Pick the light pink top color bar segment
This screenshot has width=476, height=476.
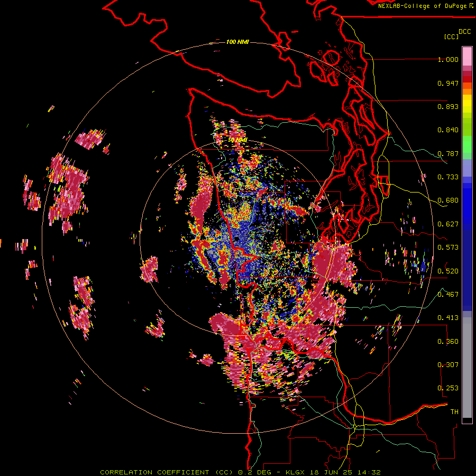[x=467, y=56]
